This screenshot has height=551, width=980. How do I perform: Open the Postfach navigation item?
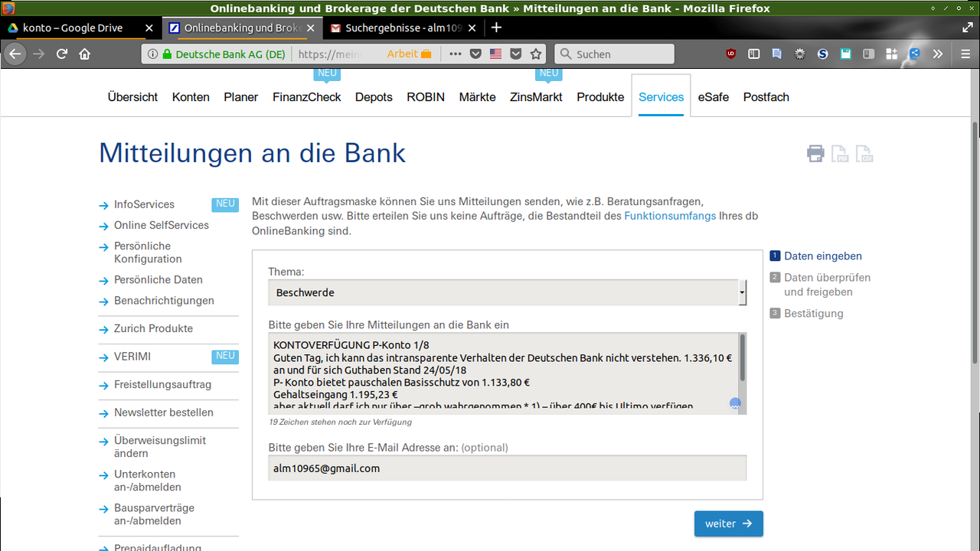766,97
